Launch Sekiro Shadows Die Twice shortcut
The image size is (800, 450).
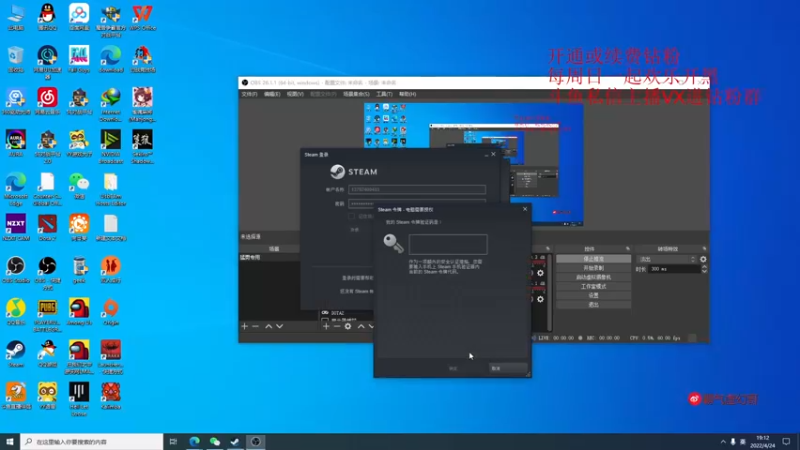[142, 144]
